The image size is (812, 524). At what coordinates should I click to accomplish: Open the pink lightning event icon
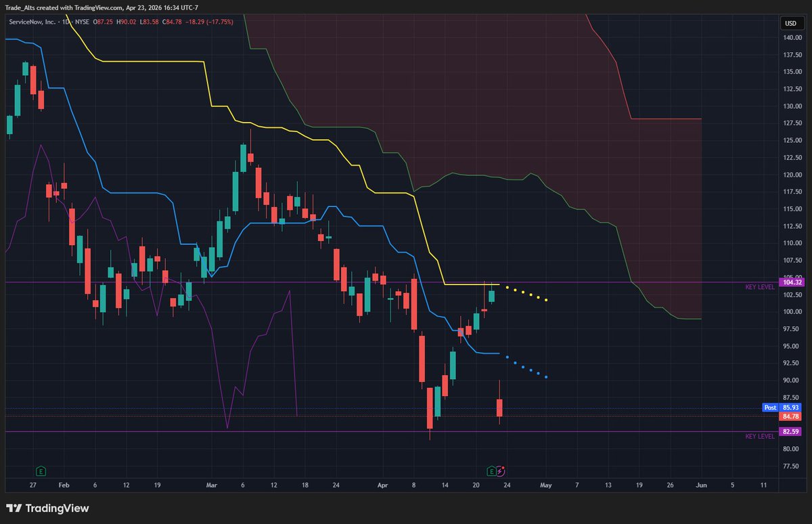[501, 471]
